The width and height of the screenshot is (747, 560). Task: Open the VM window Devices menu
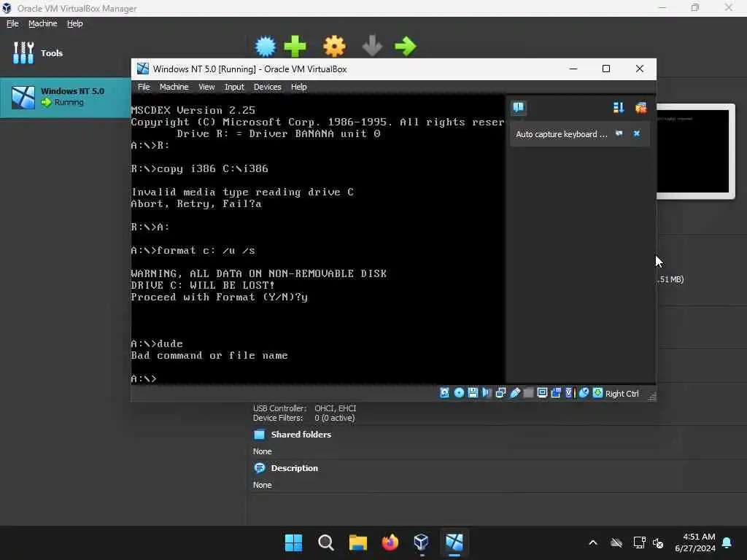click(267, 87)
